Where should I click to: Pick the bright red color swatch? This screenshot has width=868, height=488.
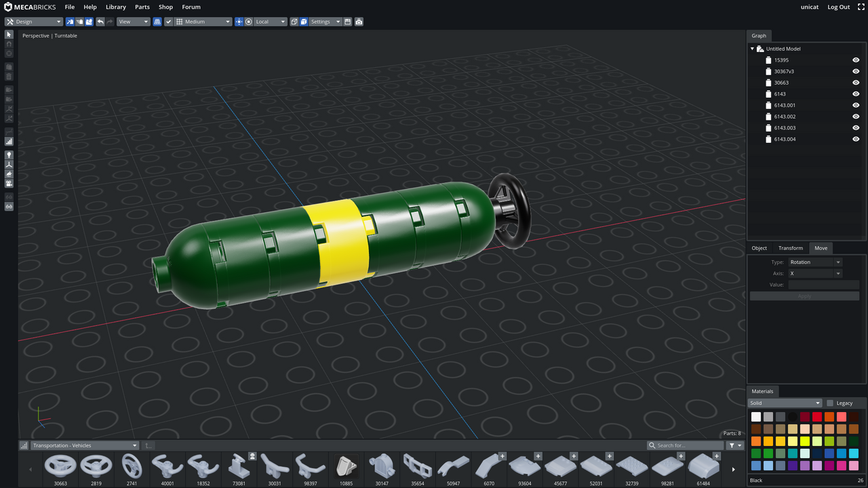(817, 417)
